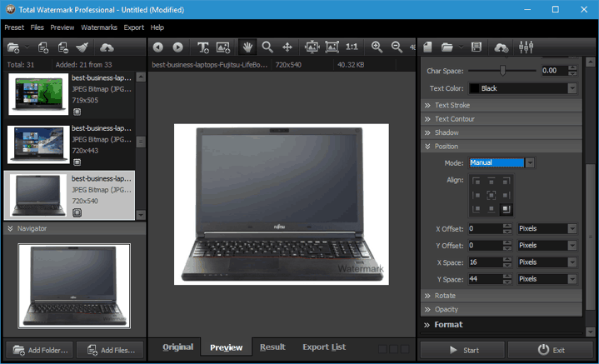Switch to the Result tab
This screenshot has width=599, height=364.
(x=272, y=347)
